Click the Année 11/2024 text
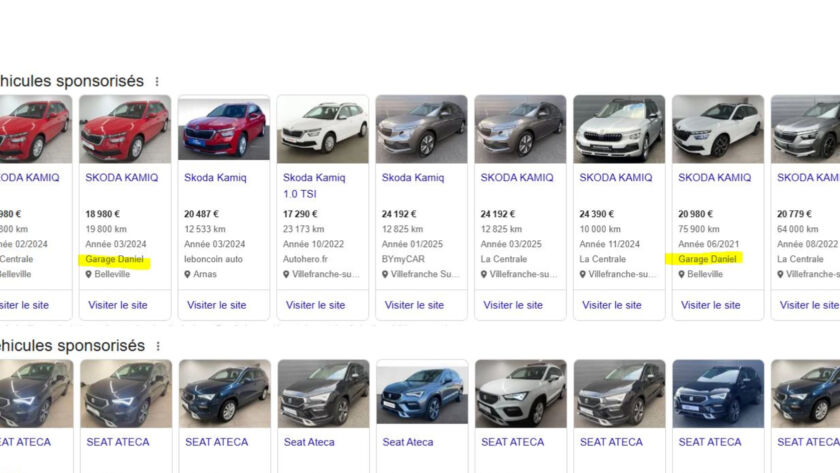This screenshot has width=840, height=473. pos(610,244)
